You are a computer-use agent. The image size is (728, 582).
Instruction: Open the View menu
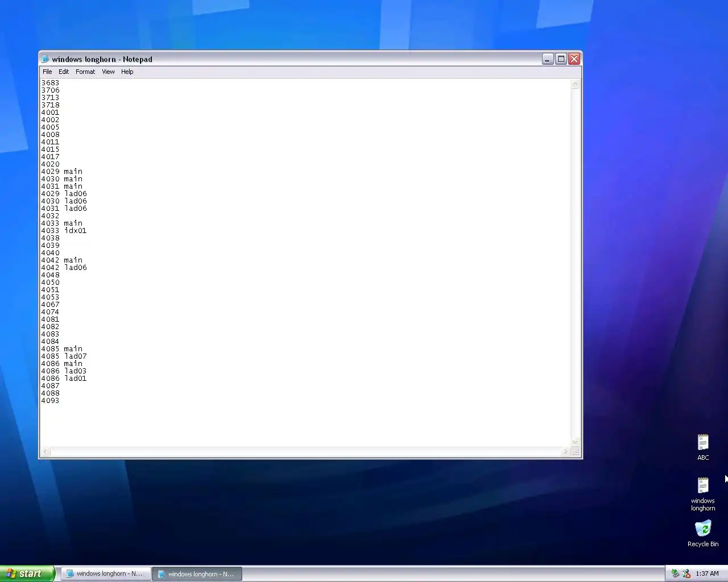[108, 72]
